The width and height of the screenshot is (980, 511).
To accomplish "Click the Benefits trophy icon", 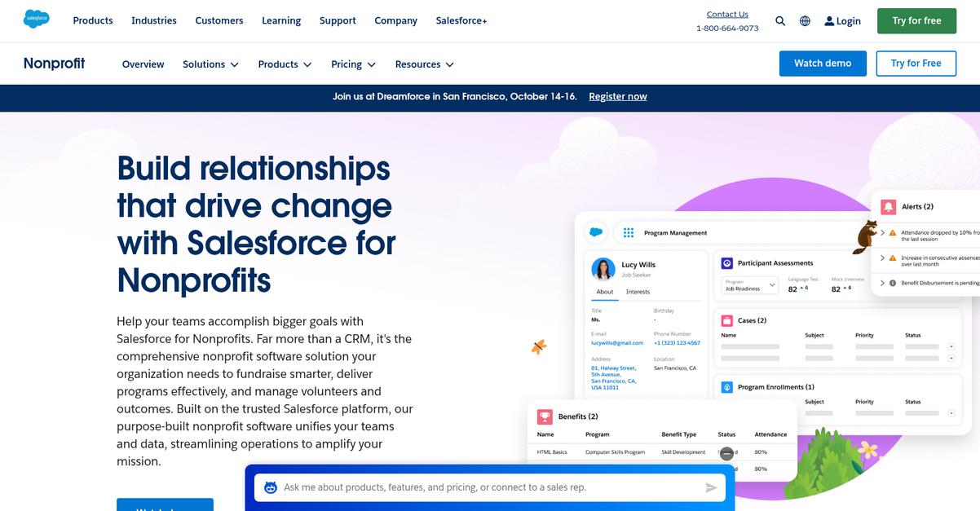I will 545,416.
